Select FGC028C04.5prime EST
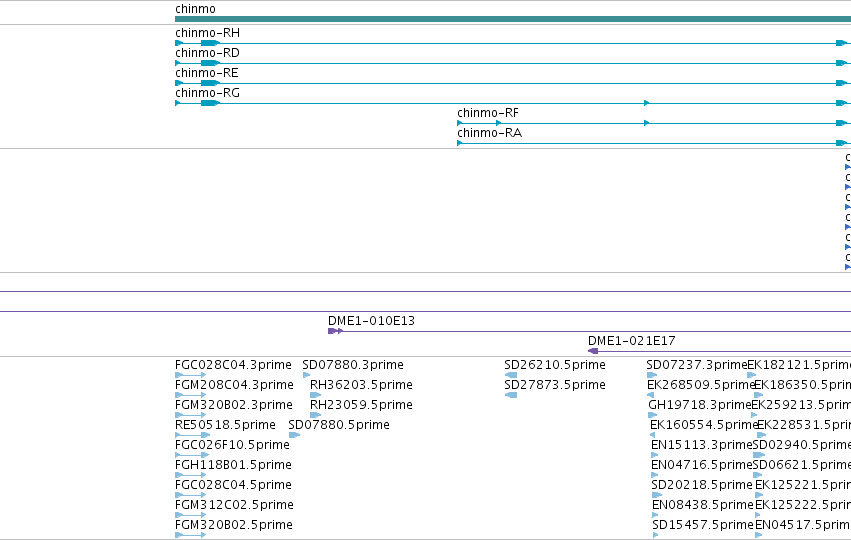Image resolution: width=851 pixels, height=540 pixels. click(x=233, y=485)
